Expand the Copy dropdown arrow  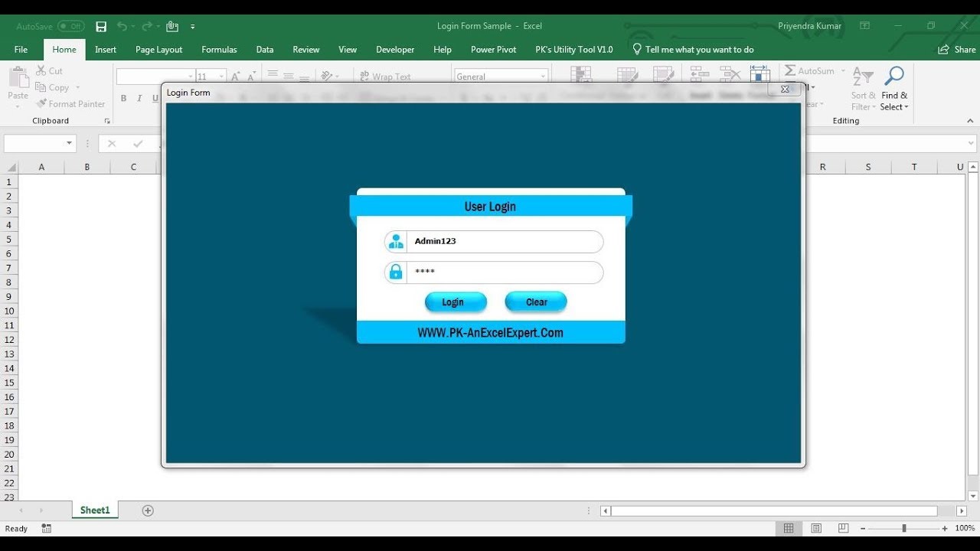(x=77, y=87)
